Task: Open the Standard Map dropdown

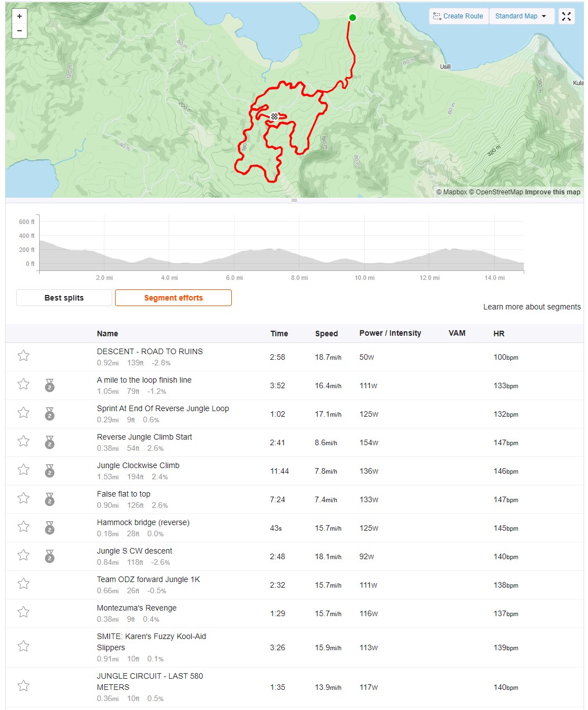Action: [522, 16]
